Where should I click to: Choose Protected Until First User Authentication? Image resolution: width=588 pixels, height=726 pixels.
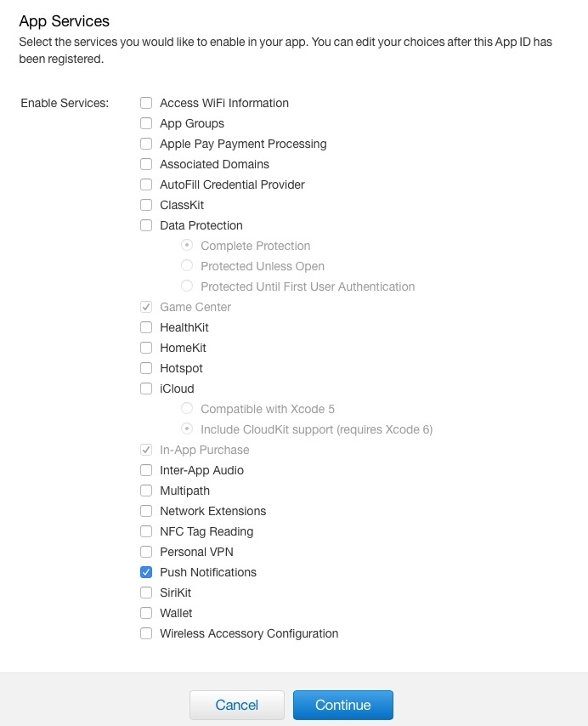tap(187, 286)
